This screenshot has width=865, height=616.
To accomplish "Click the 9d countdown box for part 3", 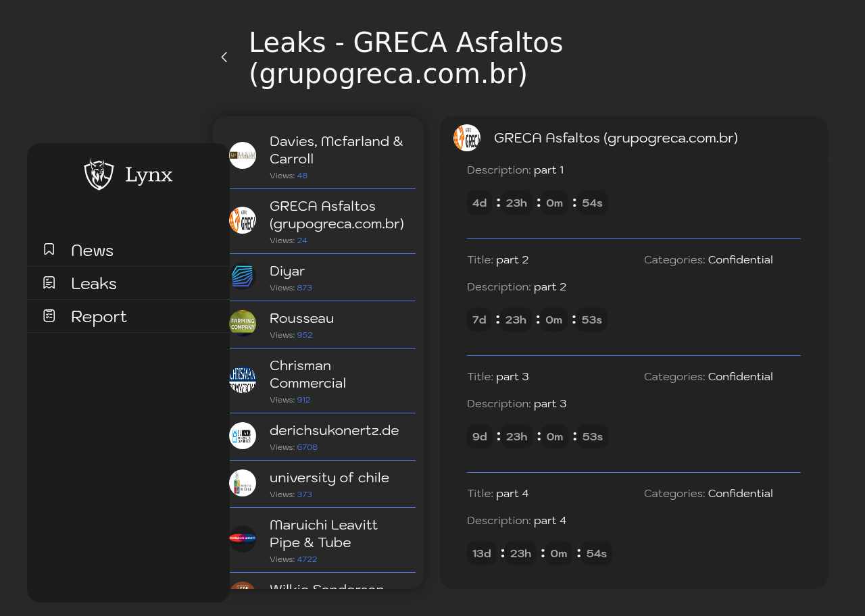I will [x=480, y=436].
